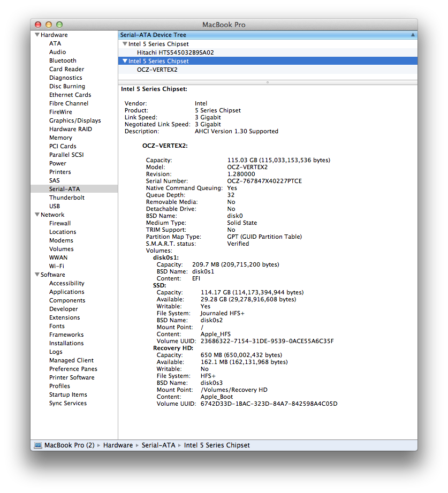This screenshot has height=493, width=448.
Task: Open Sync Services entry
Action: (68, 403)
